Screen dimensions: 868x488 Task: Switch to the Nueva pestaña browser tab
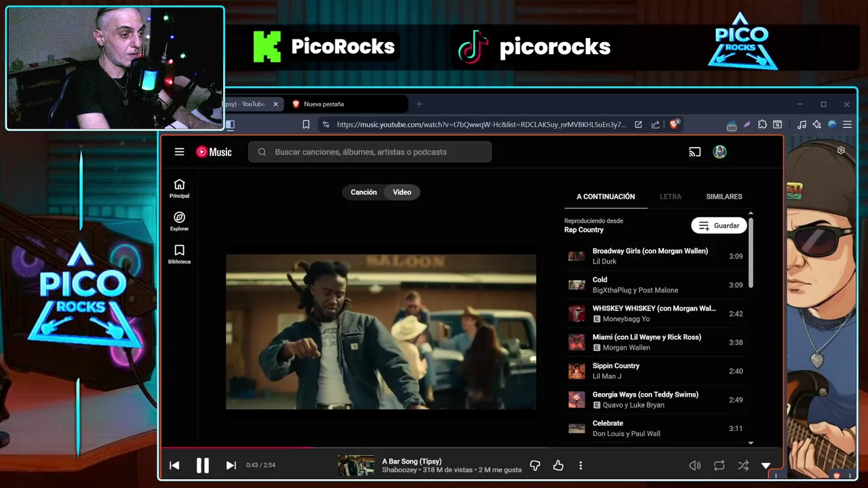click(x=348, y=104)
